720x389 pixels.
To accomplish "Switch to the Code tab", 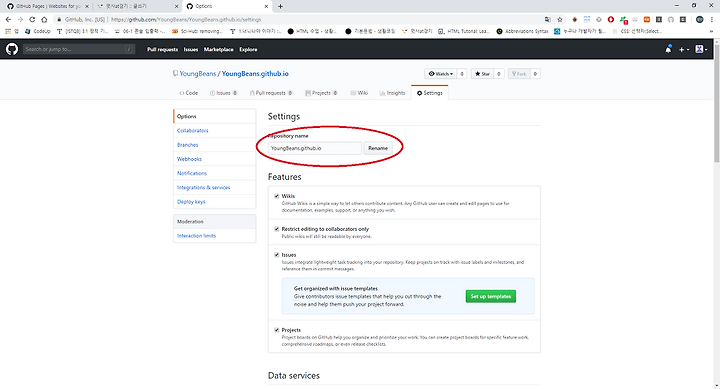I will [x=188, y=93].
